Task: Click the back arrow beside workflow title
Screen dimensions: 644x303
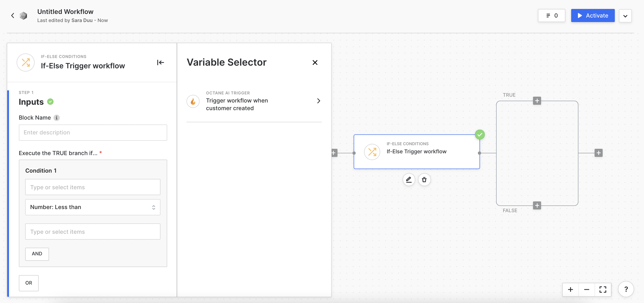Action: (x=13, y=16)
